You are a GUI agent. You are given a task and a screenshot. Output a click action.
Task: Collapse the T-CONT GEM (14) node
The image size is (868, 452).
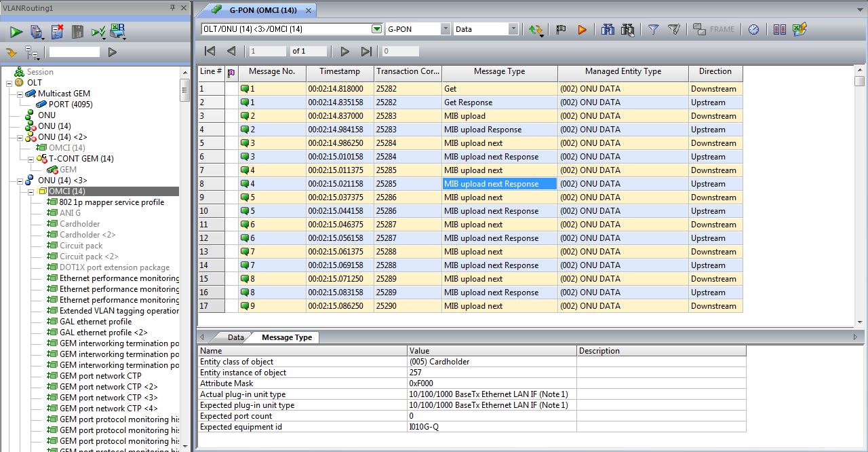(x=31, y=159)
